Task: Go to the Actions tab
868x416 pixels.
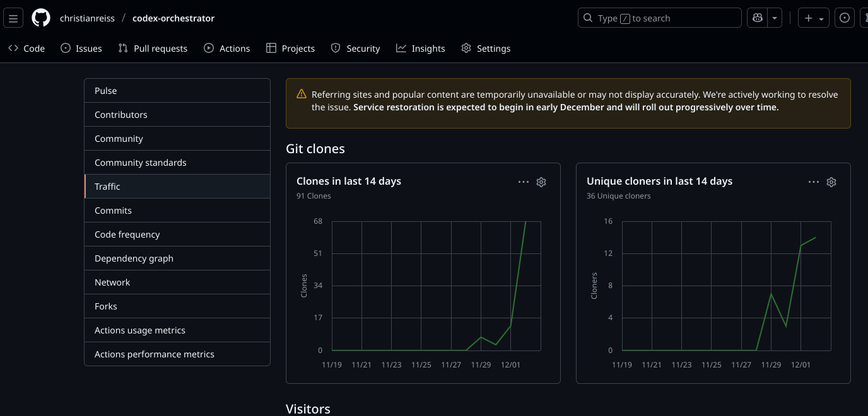Action: point(227,49)
